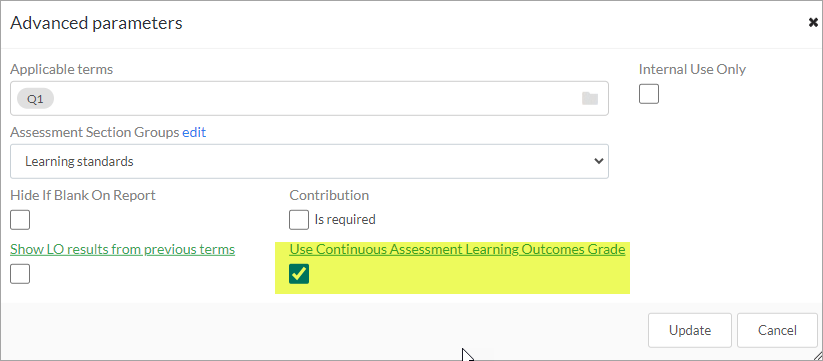Enable checkbox under Show LO results link
This screenshot has width=823, height=361.
(20, 274)
